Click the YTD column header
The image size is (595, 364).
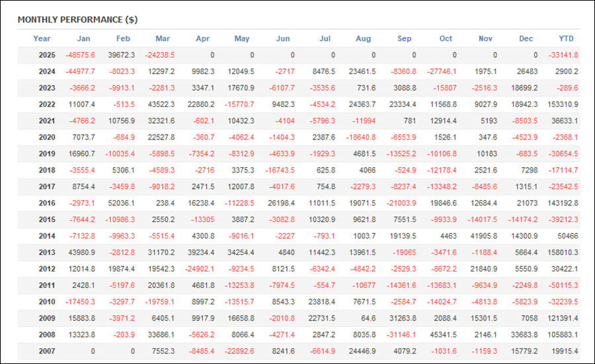click(x=568, y=38)
